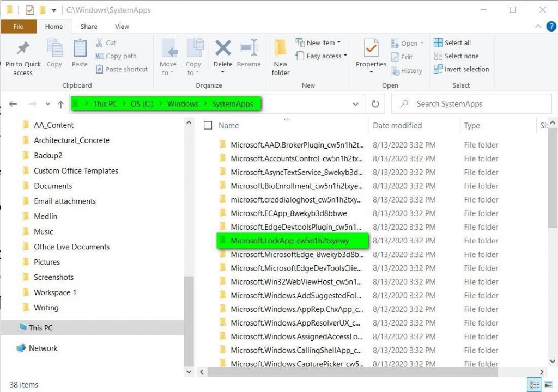
Task: Open the Share ribbon tab
Action: [88, 26]
